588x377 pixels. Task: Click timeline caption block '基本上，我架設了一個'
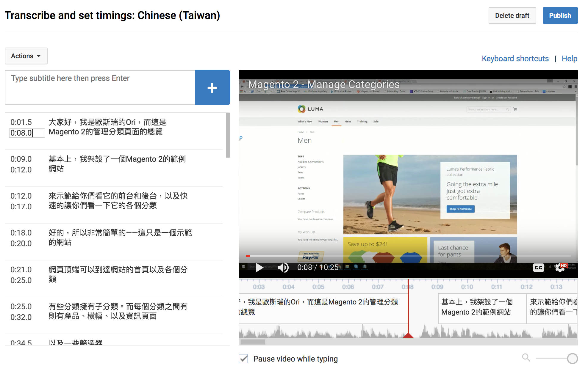pyautogui.click(x=482, y=309)
